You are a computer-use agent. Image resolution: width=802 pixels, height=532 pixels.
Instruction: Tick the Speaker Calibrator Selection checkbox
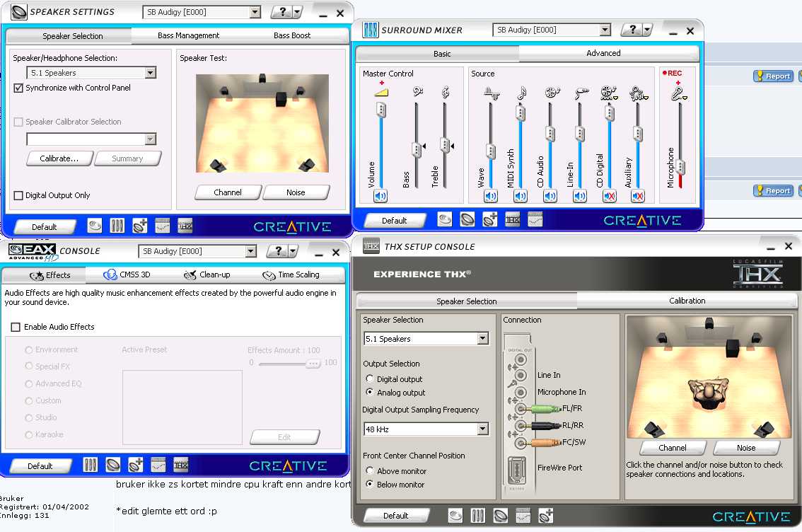coord(18,122)
